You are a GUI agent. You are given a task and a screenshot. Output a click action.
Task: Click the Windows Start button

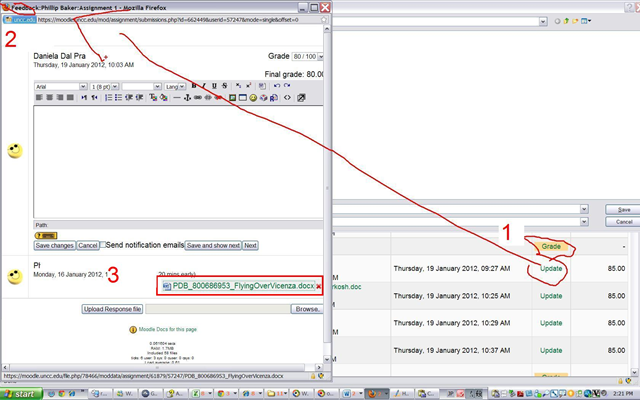22,394
